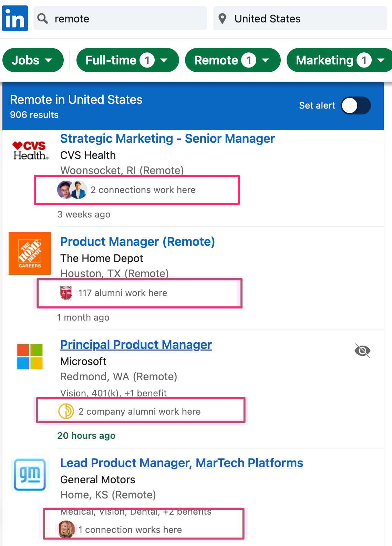Click the company alumni icon on Microsoft job

(66, 411)
